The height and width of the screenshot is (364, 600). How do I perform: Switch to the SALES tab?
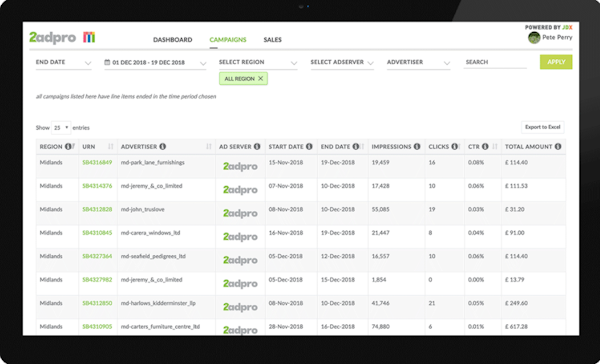tap(272, 40)
